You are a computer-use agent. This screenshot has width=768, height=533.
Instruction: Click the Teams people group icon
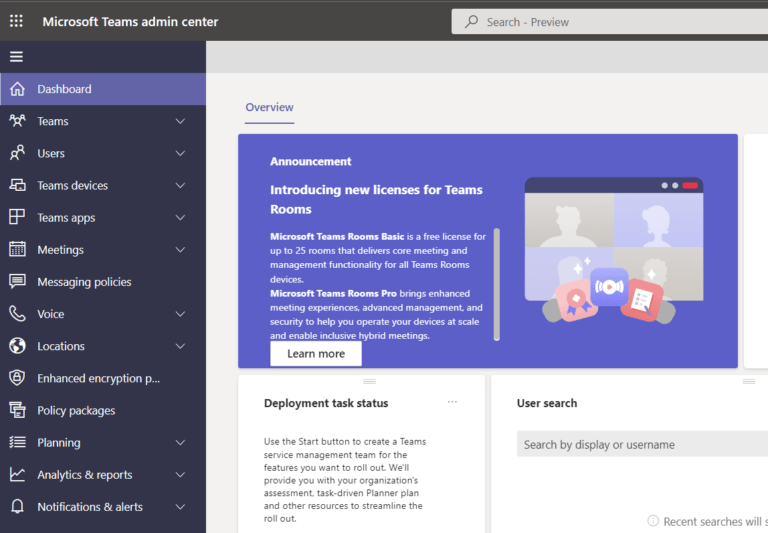click(17, 121)
